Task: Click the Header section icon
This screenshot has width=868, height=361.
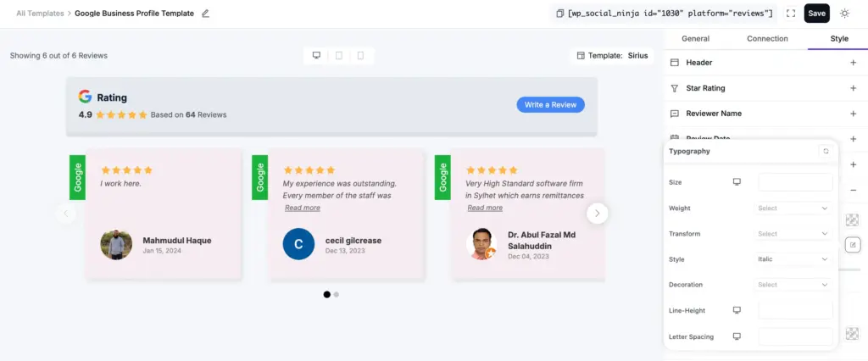Action: tap(674, 63)
